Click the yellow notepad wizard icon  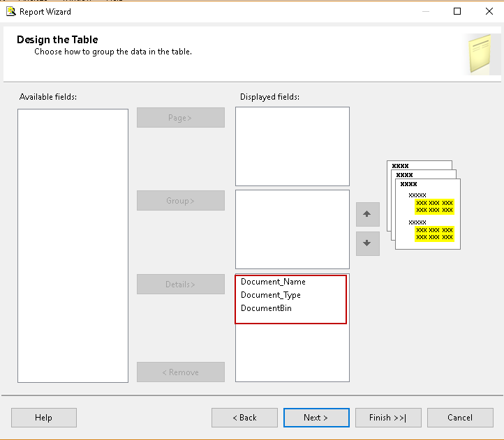pyautogui.click(x=482, y=54)
